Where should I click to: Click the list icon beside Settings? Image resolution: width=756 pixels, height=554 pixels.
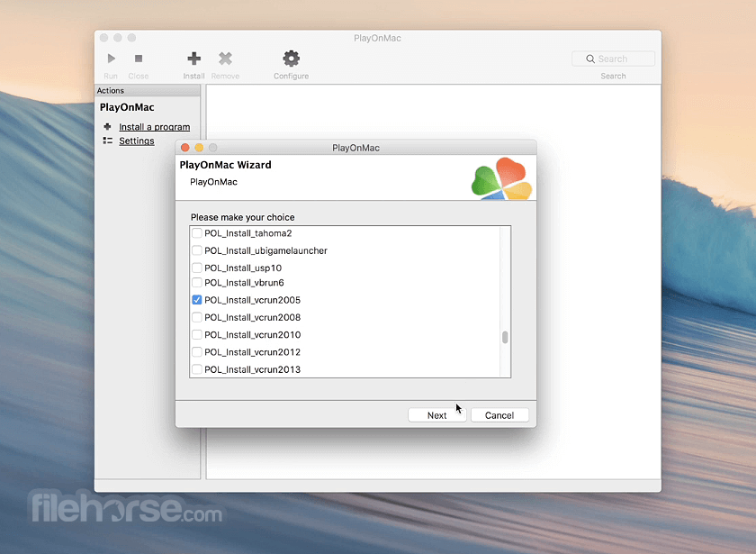coord(107,141)
